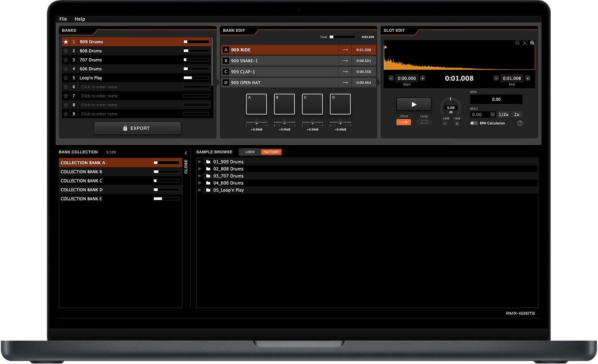Screen dimensions: 598x364
Task: Open the BEAT dropdown
Action: [483, 114]
